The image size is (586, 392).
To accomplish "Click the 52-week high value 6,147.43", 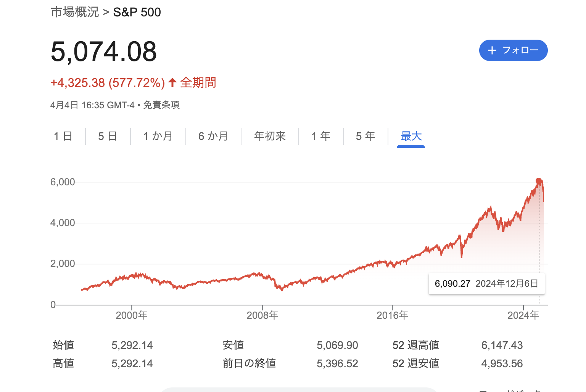I will point(502,345).
